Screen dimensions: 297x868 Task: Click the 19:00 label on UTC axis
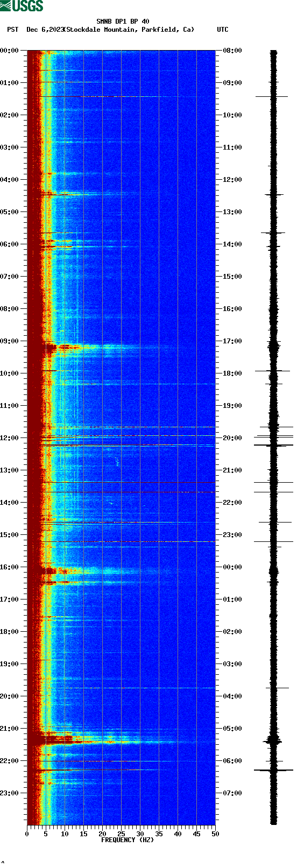click(232, 406)
